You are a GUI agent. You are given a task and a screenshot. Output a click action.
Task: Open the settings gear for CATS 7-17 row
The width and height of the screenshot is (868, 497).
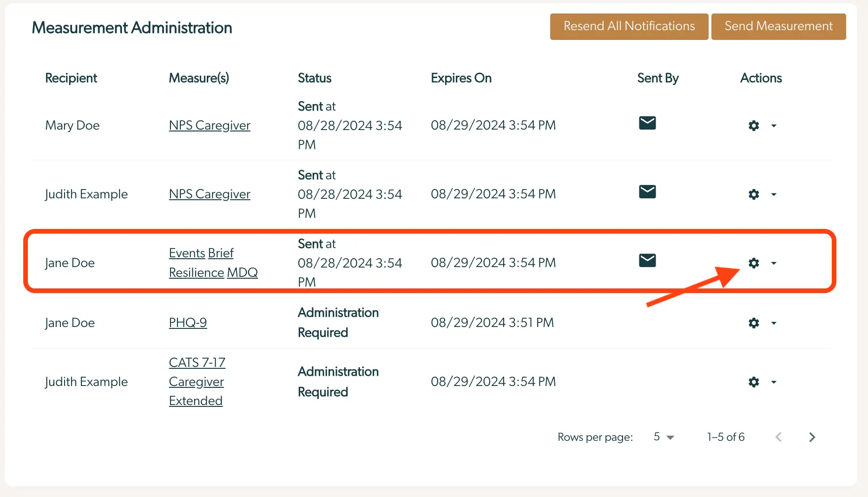[754, 382]
